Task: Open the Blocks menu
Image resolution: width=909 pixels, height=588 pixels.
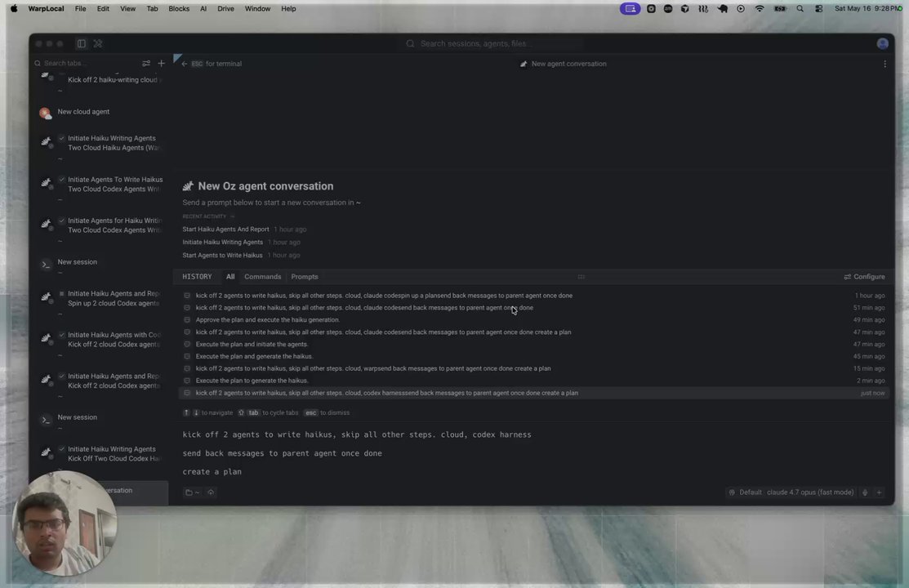Action: [179, 9]
